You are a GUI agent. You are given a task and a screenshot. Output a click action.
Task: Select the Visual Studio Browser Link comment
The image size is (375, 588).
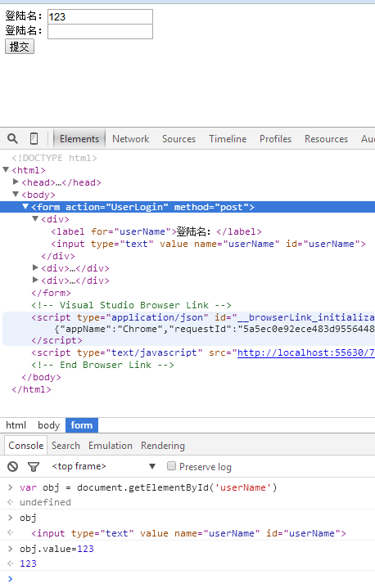pyautogui.click(x=131, y=305)
